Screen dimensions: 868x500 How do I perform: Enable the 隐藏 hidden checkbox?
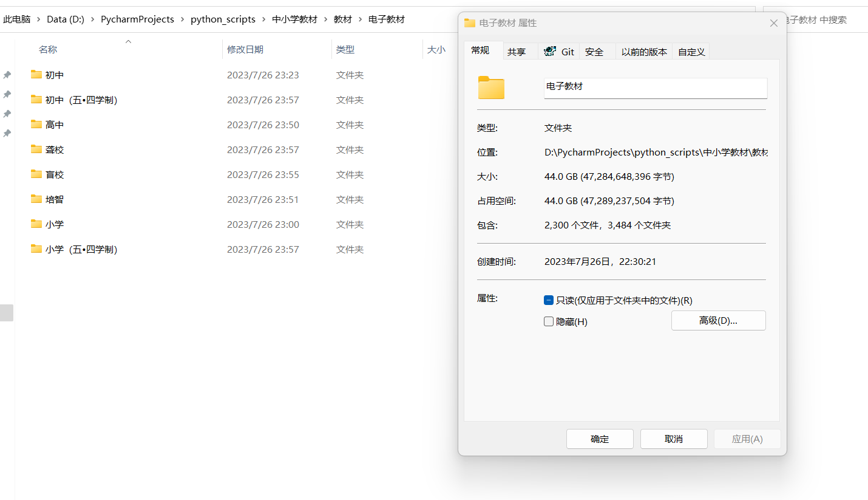tap(549, 322)
